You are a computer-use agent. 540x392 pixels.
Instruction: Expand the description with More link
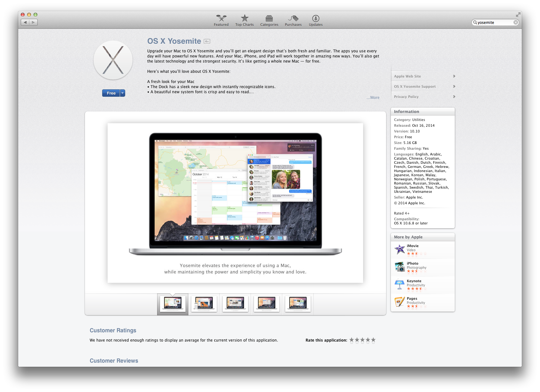click(373, 98)
